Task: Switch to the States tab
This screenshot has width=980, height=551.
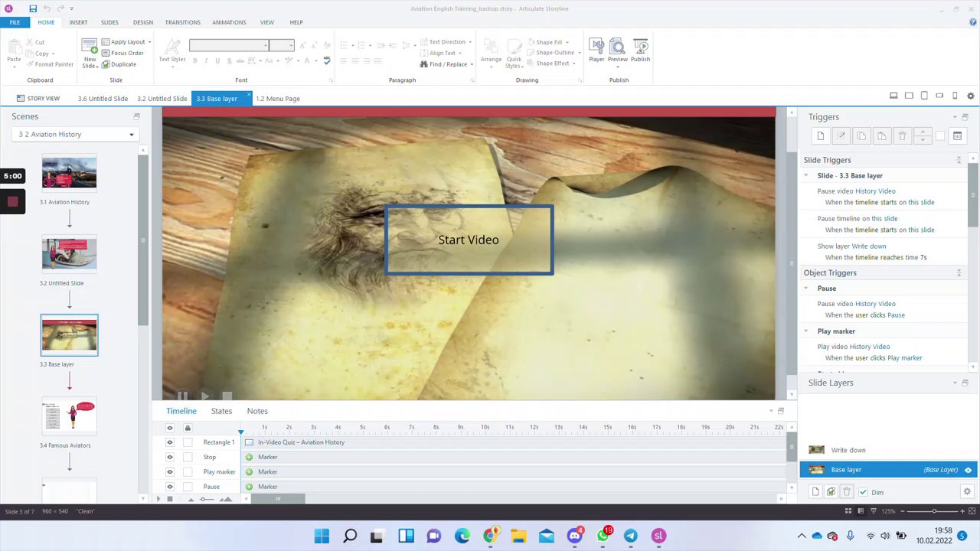Action: click(x=221, y=411)
